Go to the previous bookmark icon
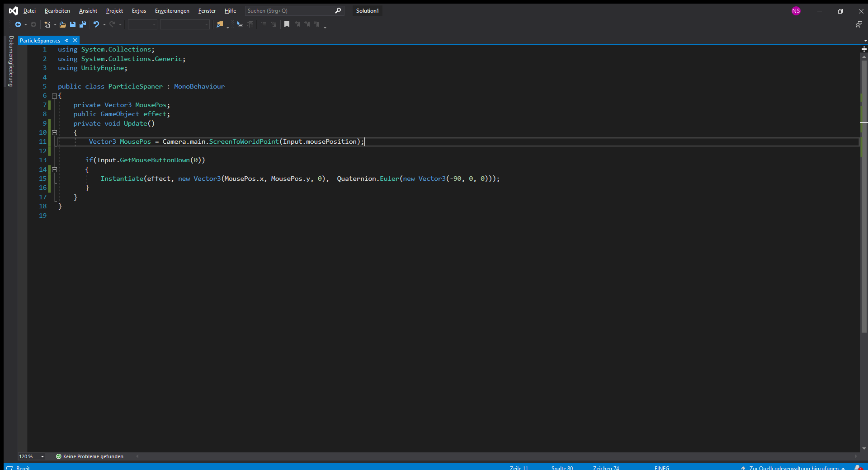Image resolution: width=868 pixels, height=470 pixels. click(x=297, y=24)
